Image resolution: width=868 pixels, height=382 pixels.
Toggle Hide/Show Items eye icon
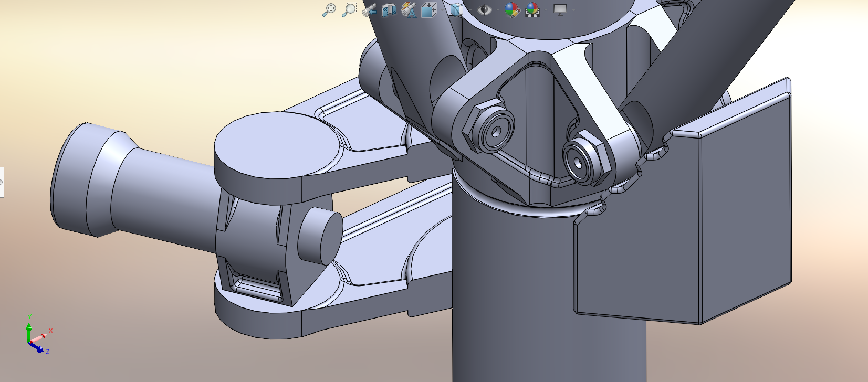[x=485, y=9]
